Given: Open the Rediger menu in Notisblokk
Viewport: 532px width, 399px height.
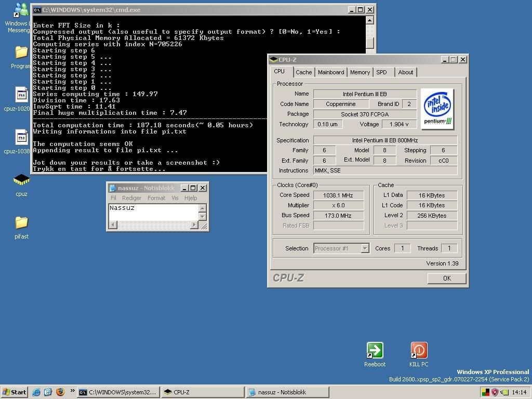Looking at the screenshot, I should (131, 198).
